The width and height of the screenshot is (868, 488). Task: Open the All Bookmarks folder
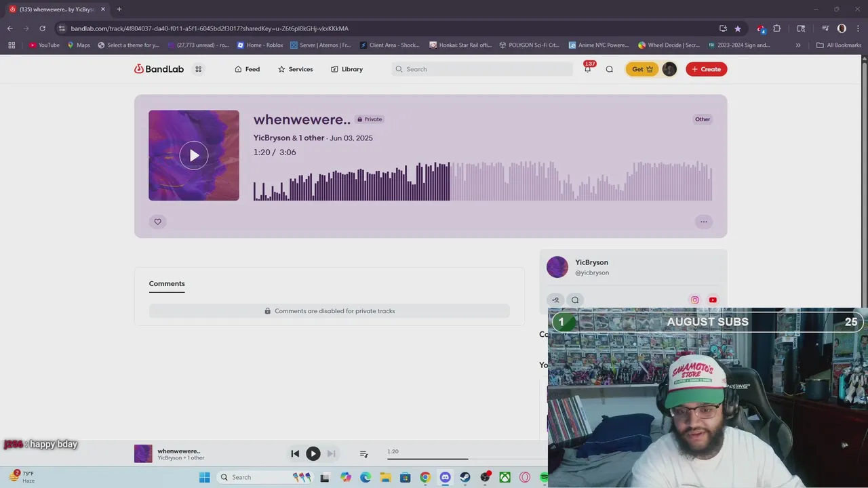pyautogui.click(x=839, y=45)
